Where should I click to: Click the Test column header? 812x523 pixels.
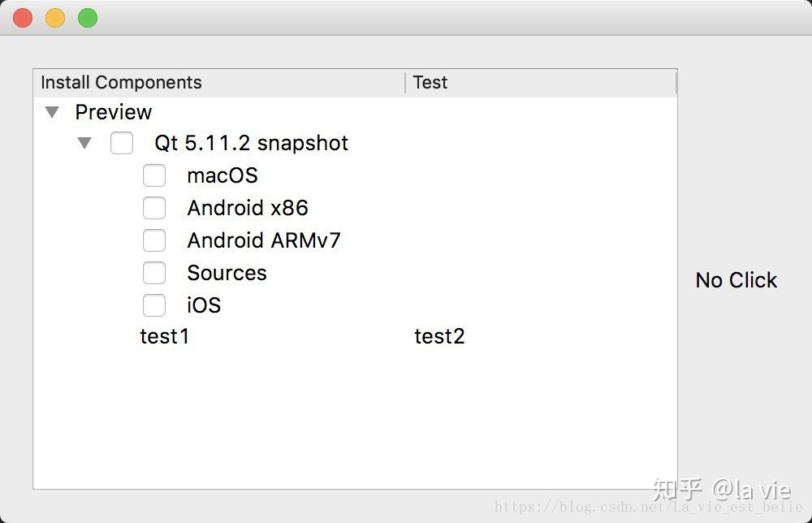click(x=430, y=83)
